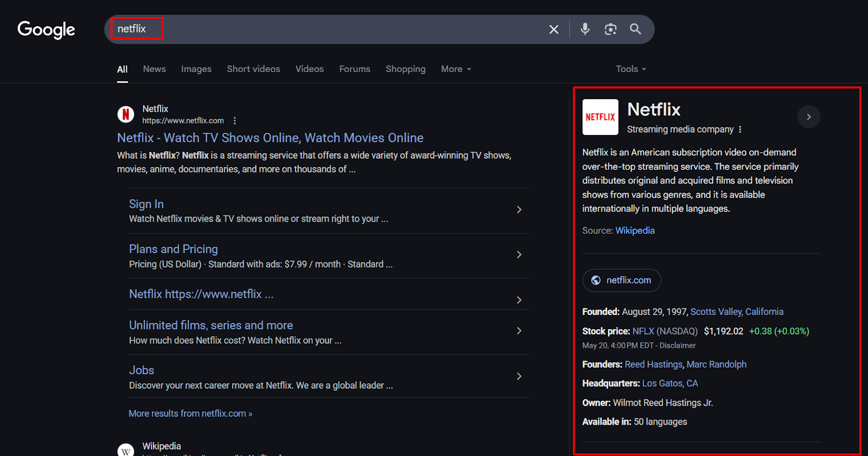Click the netflix.com website button
868x456 pixels.
[x=622, y=280]
